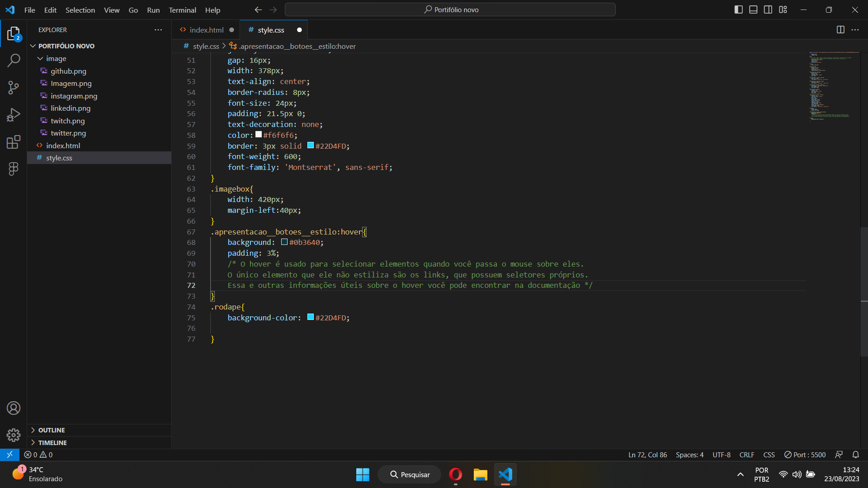
Task: Click the editor minimap
Action: [834, 86]
